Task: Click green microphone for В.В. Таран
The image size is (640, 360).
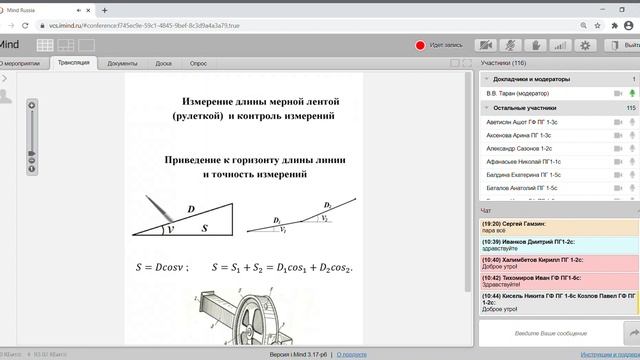Action: (632, 93)
